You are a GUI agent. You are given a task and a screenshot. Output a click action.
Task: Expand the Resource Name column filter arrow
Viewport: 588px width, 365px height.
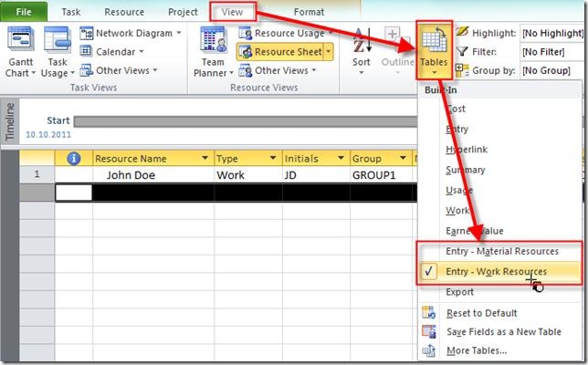point(206,158)
